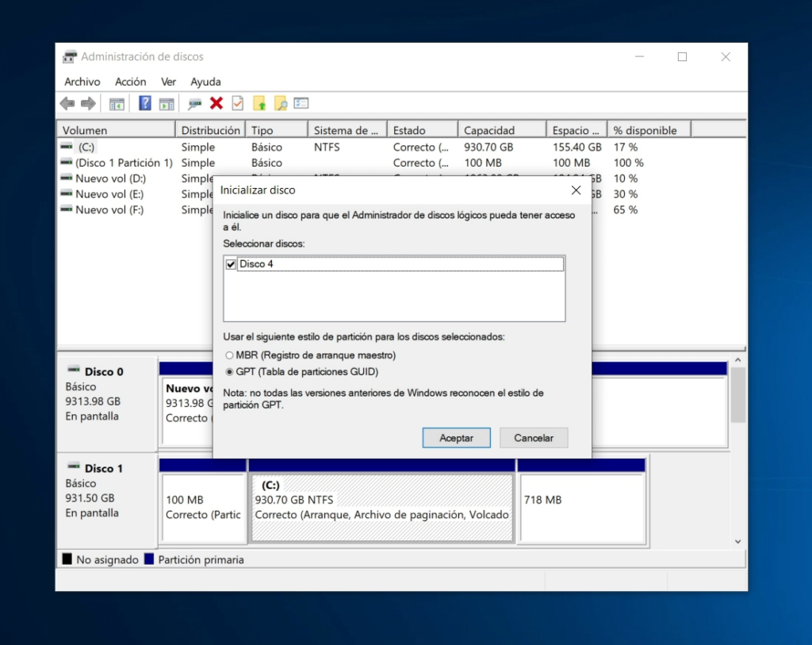Open the Ver menu
This screenshot has height=645, width=812.
click(168, 82)
